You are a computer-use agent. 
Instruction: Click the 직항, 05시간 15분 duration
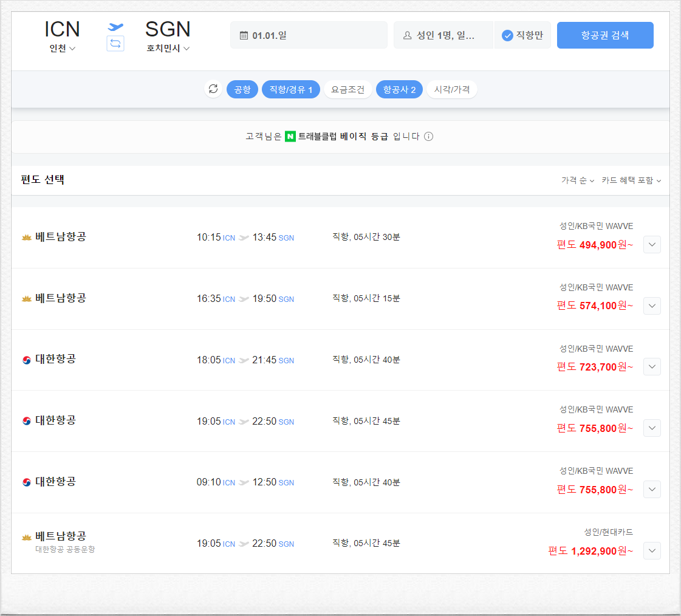[366, 298]
